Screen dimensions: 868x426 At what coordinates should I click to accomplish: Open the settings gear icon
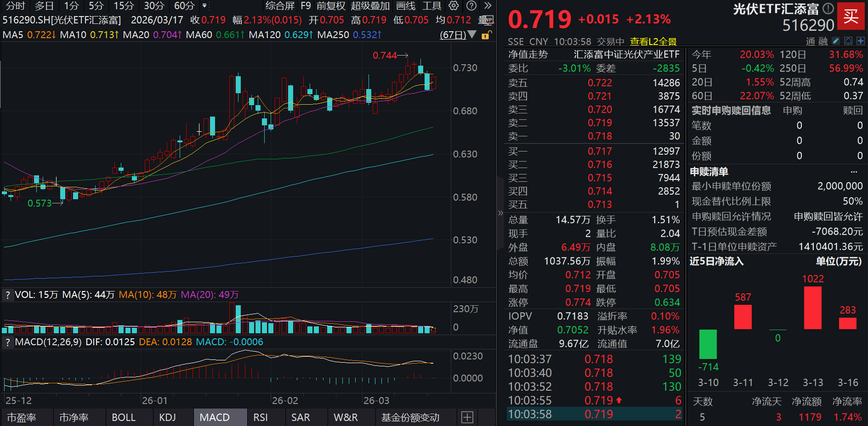click(x=454, y=6)
